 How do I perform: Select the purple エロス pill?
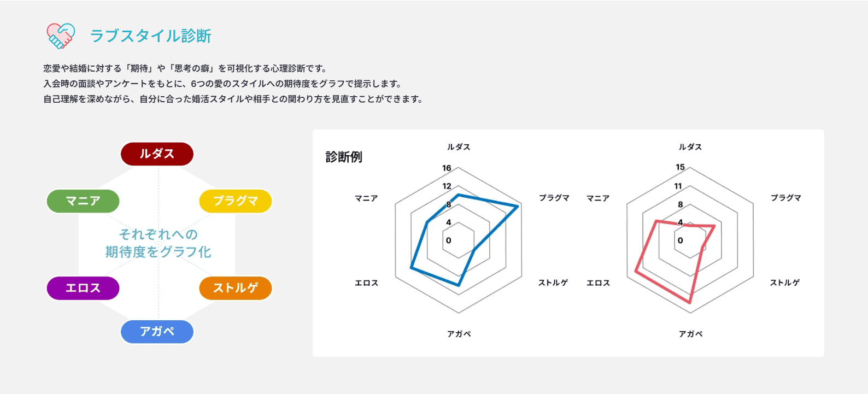[x=83, y=288]
